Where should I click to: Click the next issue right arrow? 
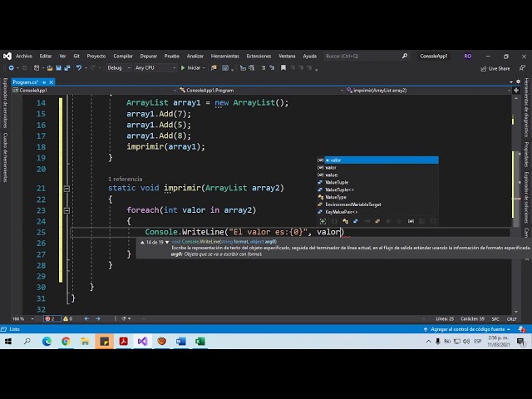pos(98,318)
